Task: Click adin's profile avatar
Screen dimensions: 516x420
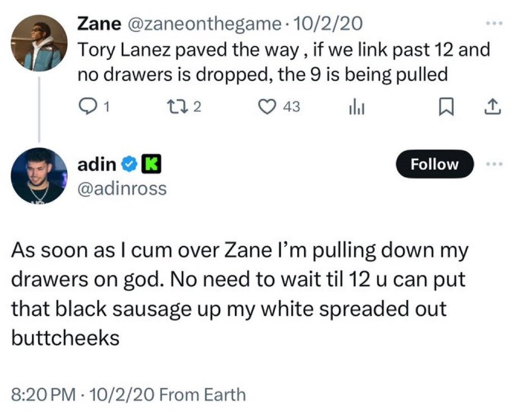Action: pyautogui.click(x=39, y=176)
